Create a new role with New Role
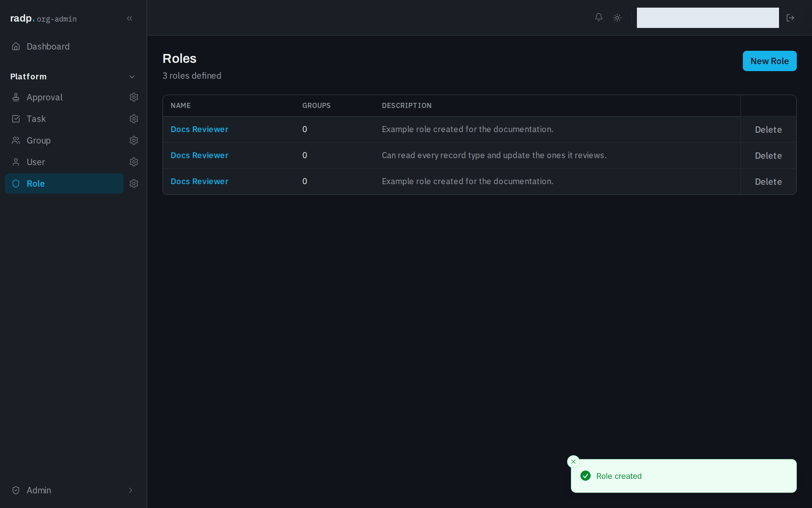This screenshot has width=812, height=508. tap(769, 61)
